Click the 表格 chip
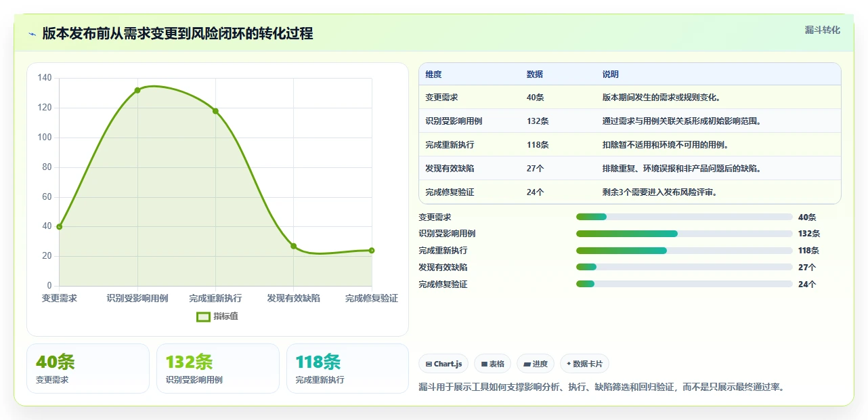Screen dimensions: 868x420 492,364
